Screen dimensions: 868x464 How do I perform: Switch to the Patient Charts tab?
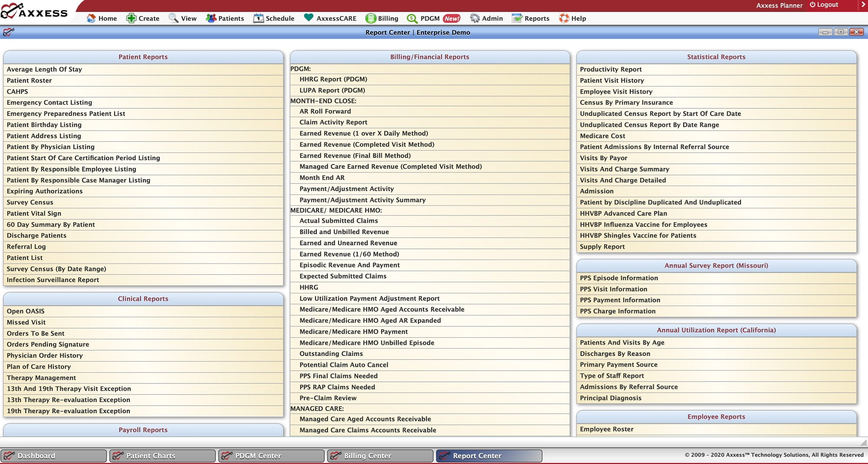click(x=162, y=456)
